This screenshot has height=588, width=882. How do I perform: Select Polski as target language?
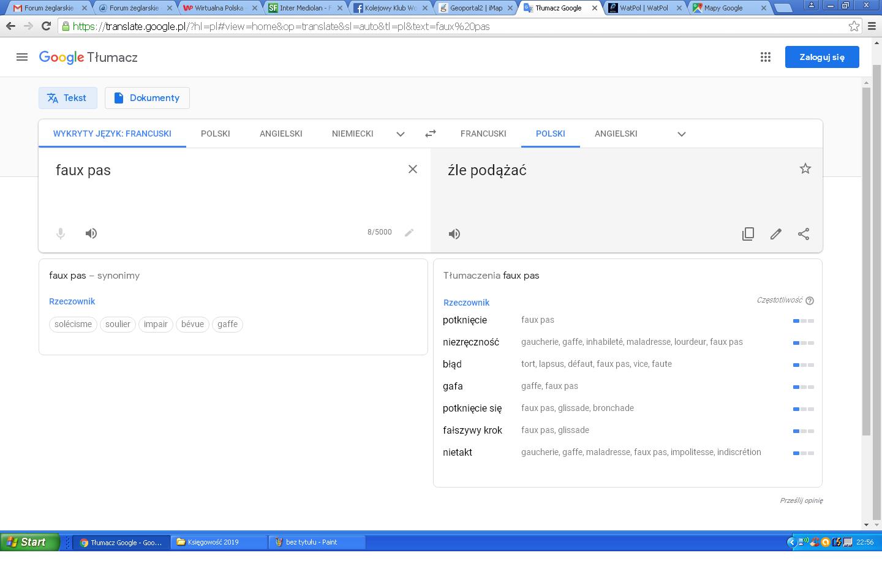click(x=551, y=134)
